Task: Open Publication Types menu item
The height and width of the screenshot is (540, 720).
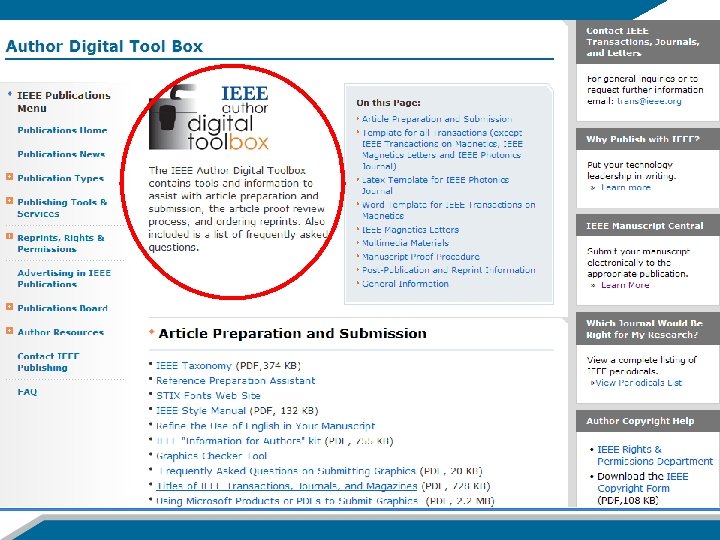Action: point(61,178)
